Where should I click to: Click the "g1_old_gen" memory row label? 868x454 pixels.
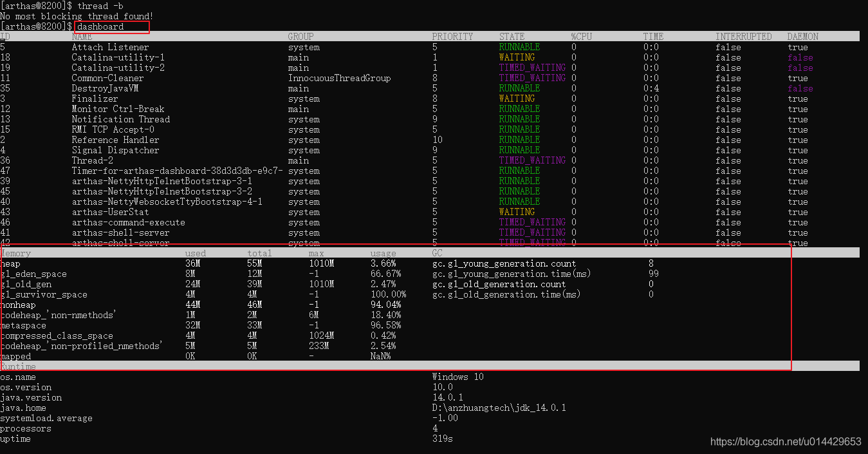pyautogui.click(x=26, y=284)
